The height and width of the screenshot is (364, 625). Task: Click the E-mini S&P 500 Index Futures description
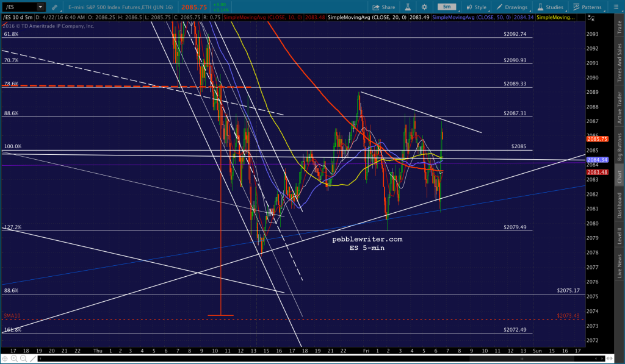coord(120,7)
